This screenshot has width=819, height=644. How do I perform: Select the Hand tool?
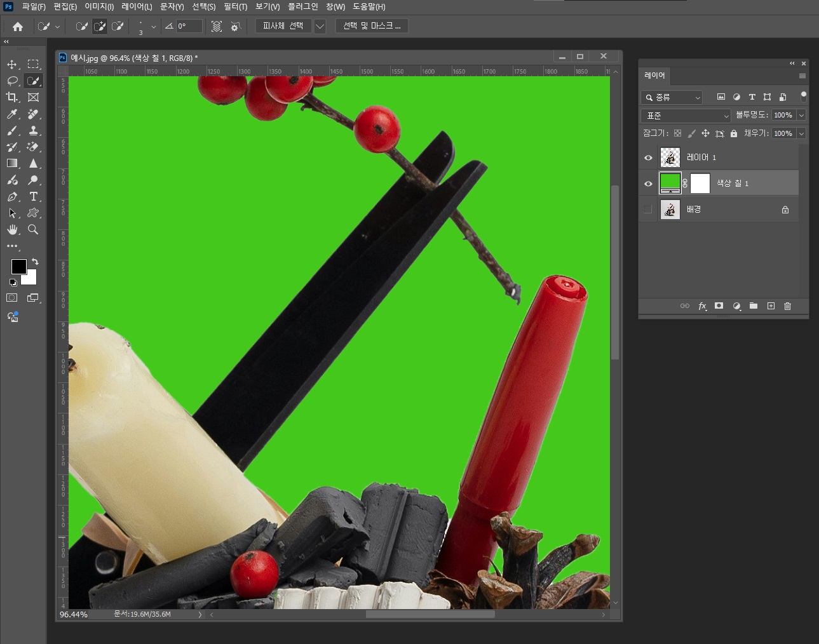click(12, 230)
